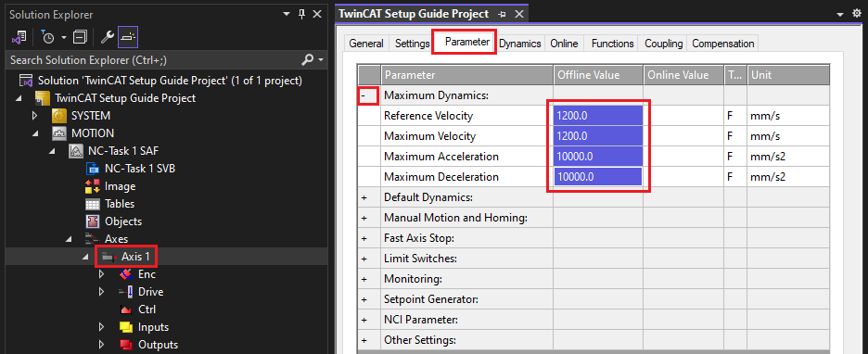The height and width of the screenshot is (354, 868).
Task: Click the Drive node icon
Action: (126, 292)
